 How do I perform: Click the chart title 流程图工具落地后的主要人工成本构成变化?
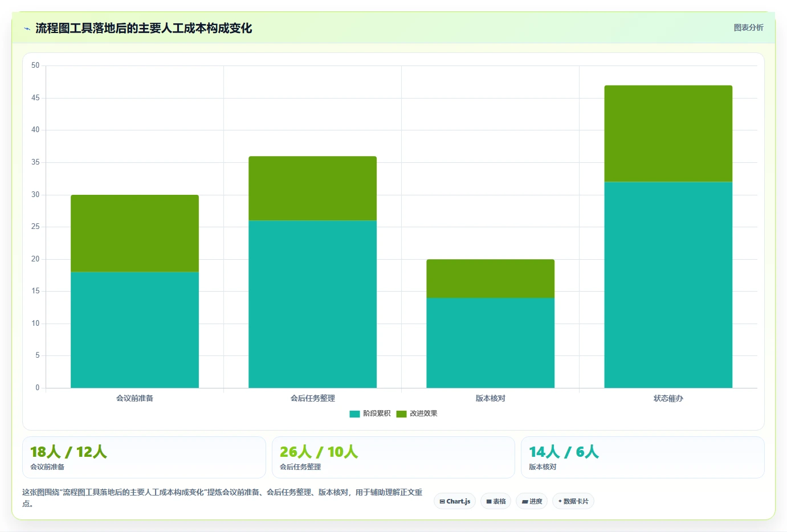point(144,28)
